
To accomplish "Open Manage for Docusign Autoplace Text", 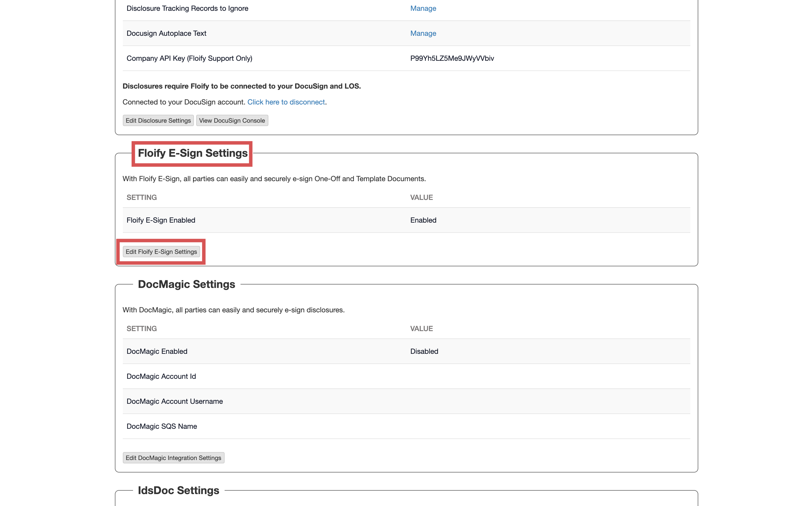I will (x=423, y=33).
